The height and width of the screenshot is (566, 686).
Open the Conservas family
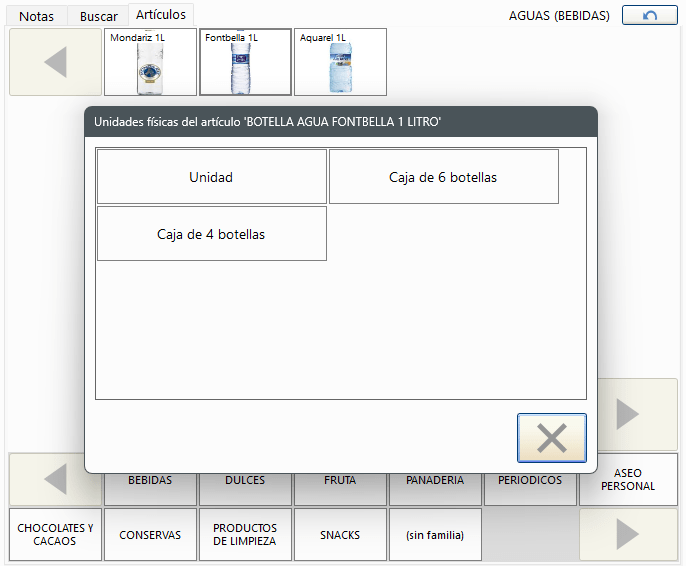tap(150, 535)
